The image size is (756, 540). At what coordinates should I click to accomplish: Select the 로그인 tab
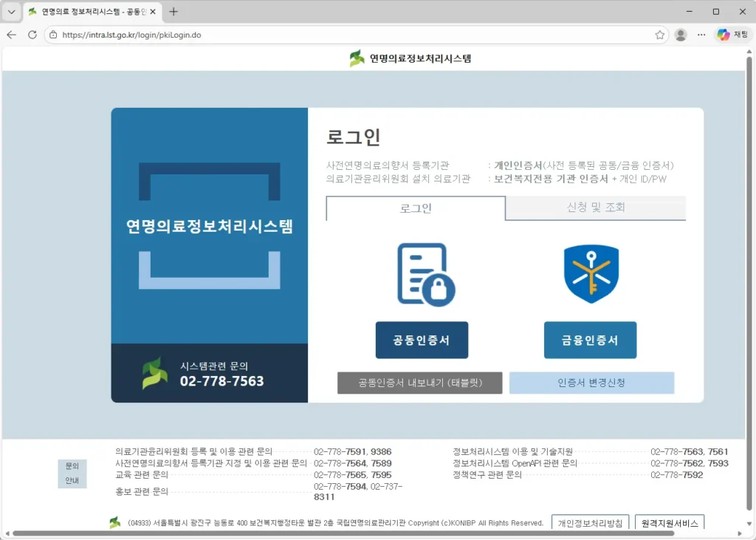(415, 209)
